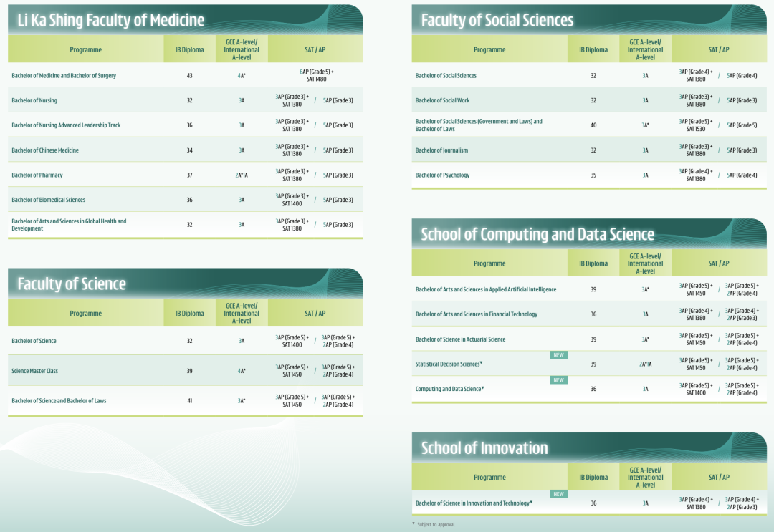Viewport: 774px width, 532px height.
Task: Open the Bachelor of Pharmacy programme row
Action: tap(37, 175)
